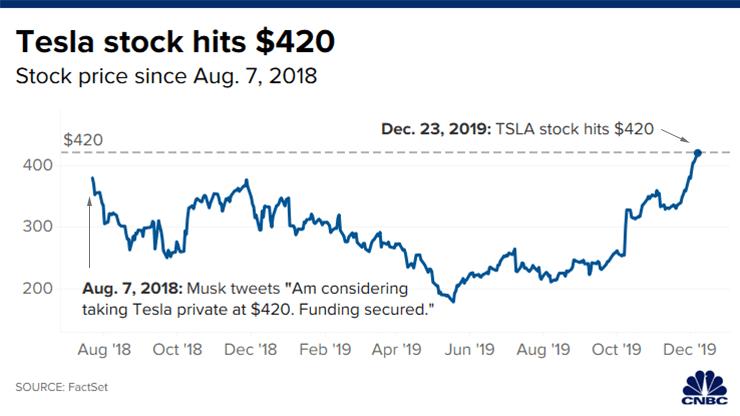The width and height of the screenshot is (740, 416).
Task: Click the 300 y-axis label
Action: coord(38,226)
